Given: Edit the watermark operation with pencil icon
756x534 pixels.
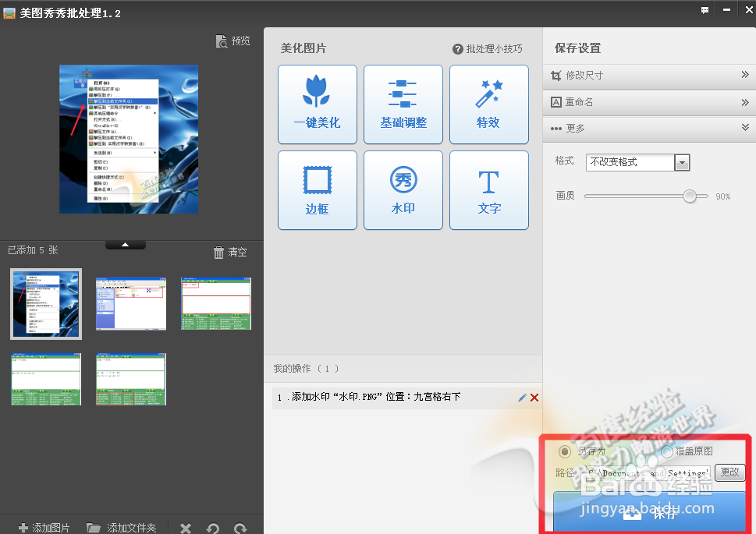Looking at the screenshot, I should (522, 398).
